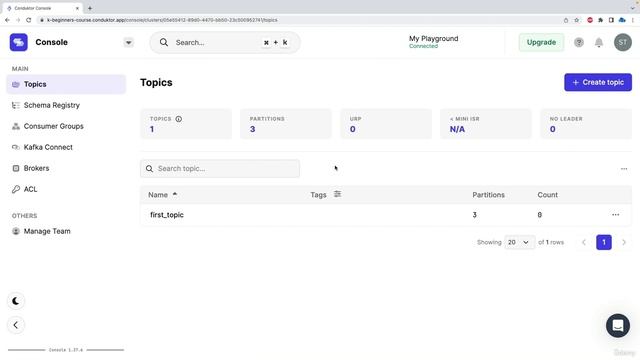Close the Conduktor Console tab
This screenshot has width=640, height=360.
pos(77,8)
